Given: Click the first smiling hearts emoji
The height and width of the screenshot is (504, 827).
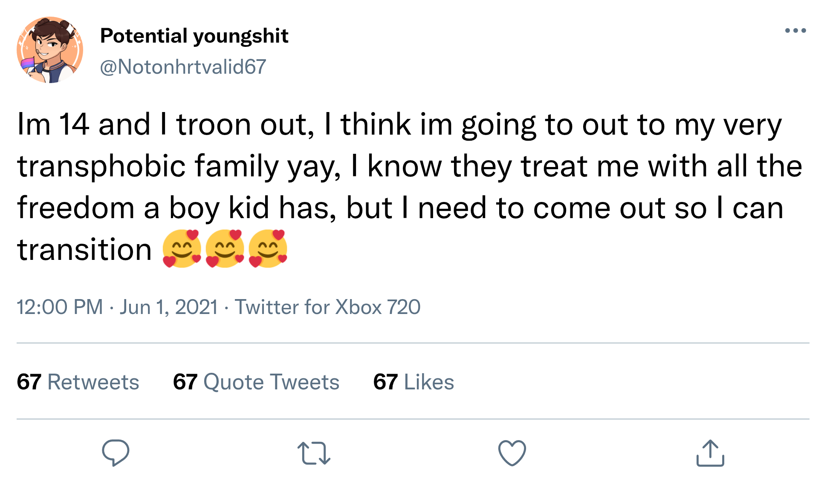Looking at the screenshot, I should [182, 249].
